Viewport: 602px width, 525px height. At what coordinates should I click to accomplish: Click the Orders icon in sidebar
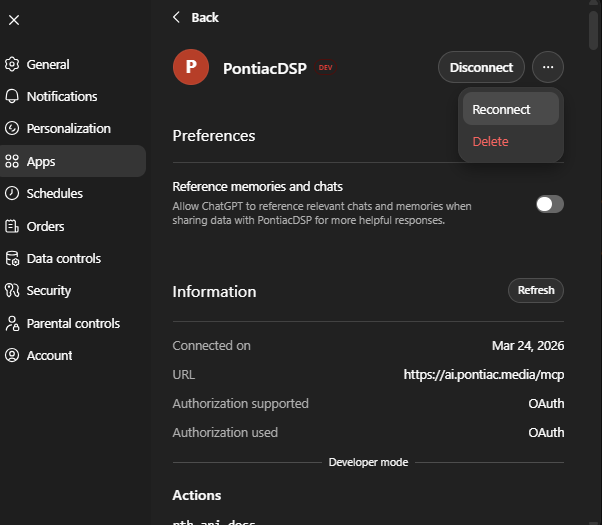12,226
